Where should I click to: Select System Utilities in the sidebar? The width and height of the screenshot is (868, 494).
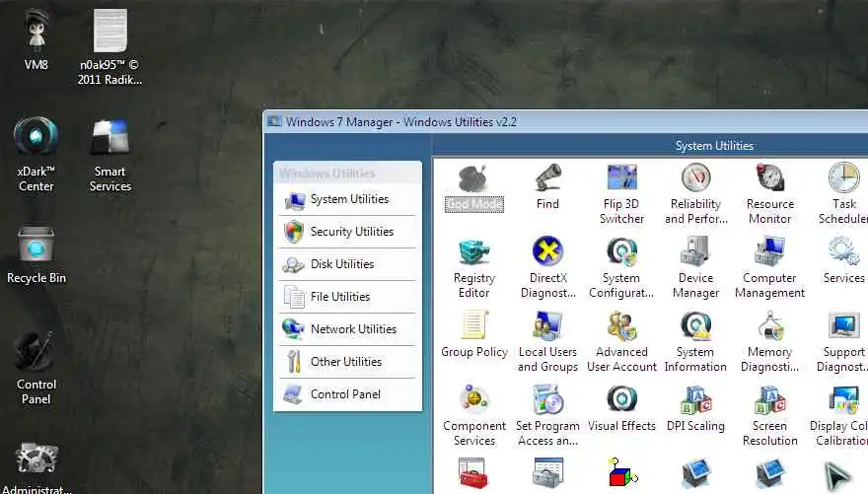(x=347, y=200)
